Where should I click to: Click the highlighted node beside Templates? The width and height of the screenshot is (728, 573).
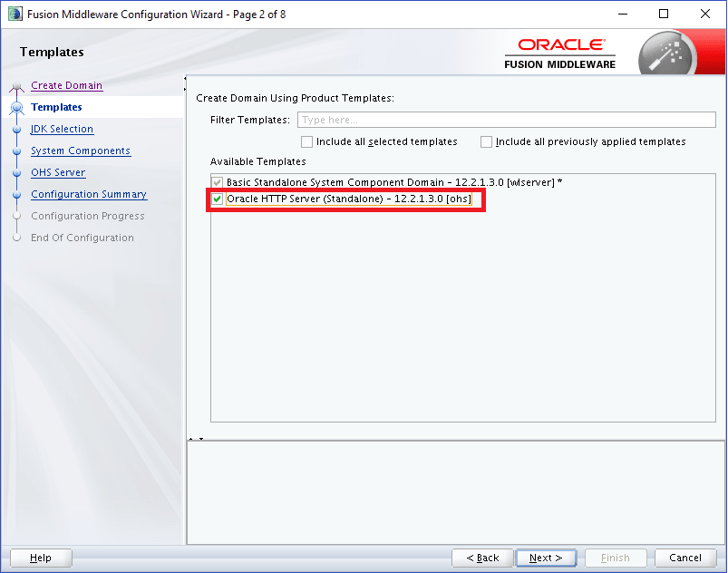[x=18, y=107]
